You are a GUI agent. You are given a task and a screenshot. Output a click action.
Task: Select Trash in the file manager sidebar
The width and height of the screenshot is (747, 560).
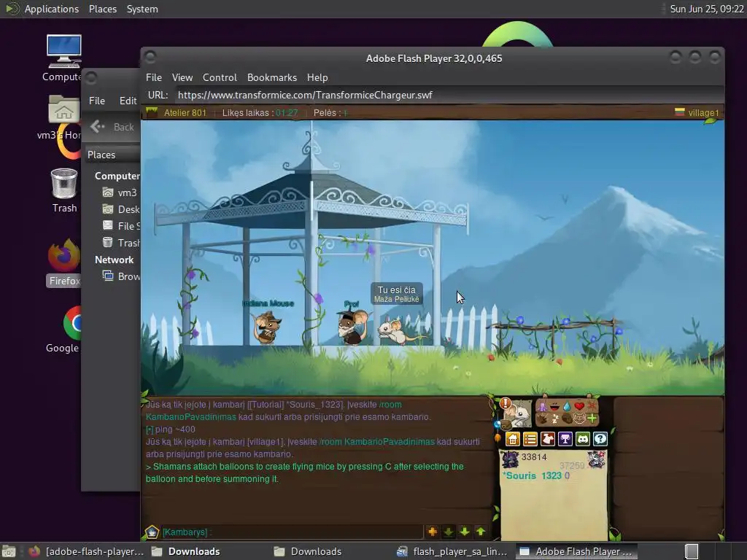(121, 243)
